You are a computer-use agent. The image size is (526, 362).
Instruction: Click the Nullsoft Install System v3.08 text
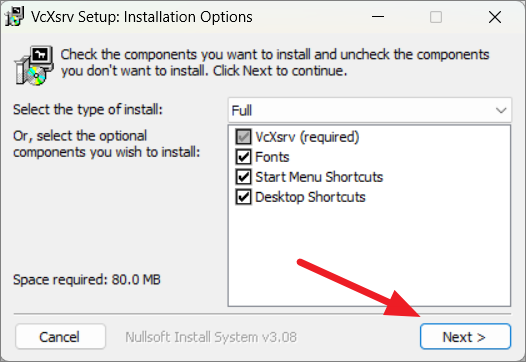click(x=211, y=337)
